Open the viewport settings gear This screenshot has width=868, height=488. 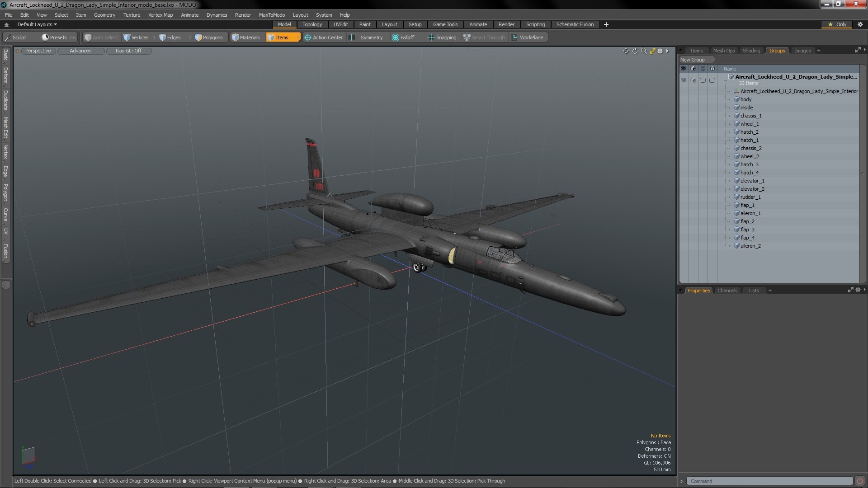660,51
